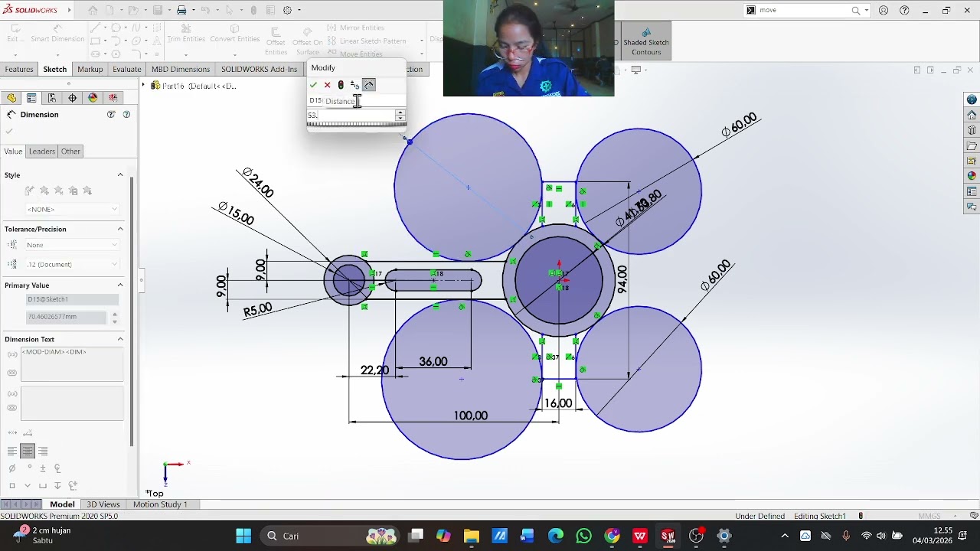
Task: Open the ConfigurationManager tab icon
Action: (x=52, y=98)
